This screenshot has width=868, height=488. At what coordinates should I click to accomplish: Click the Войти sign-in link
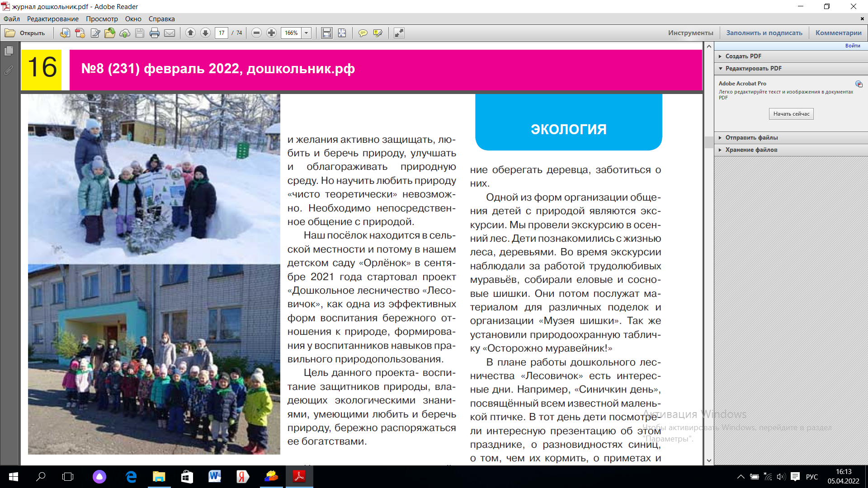point(853,46)
